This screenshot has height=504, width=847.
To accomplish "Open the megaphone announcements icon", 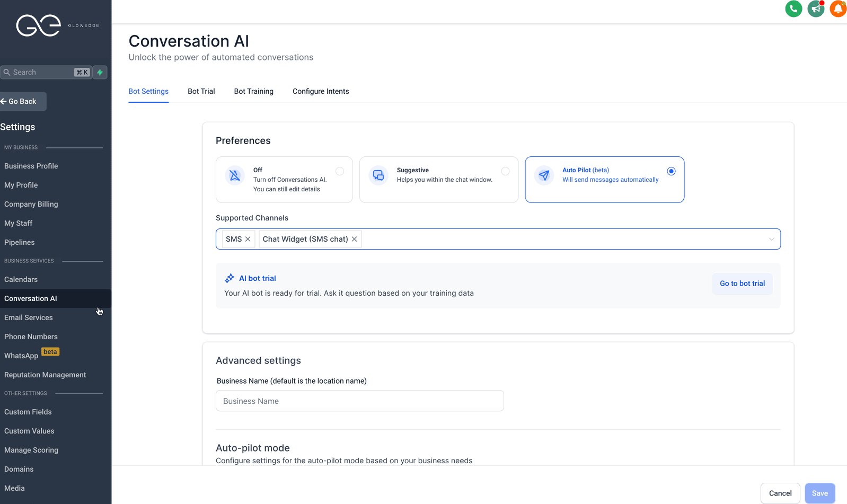I will coord(816,9).
